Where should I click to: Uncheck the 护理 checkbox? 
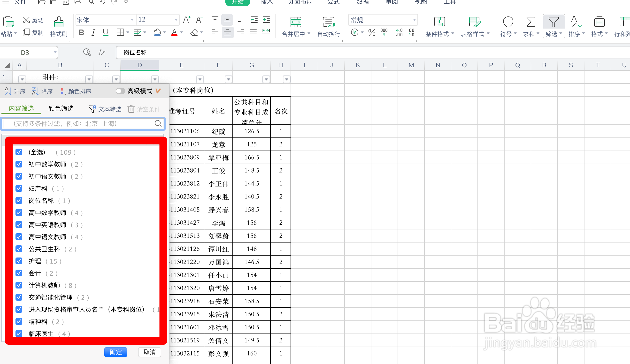tap(19, 261)
